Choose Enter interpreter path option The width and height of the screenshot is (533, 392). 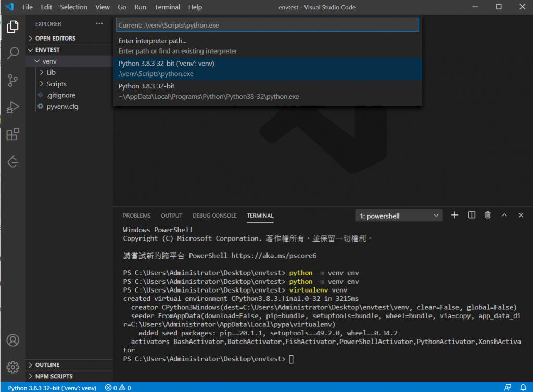coord(268,46)
